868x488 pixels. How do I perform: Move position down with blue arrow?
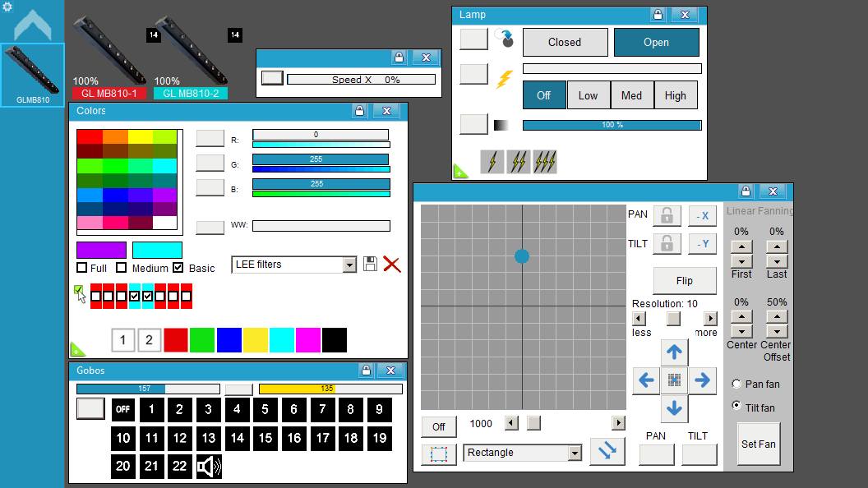coord(674,408)
